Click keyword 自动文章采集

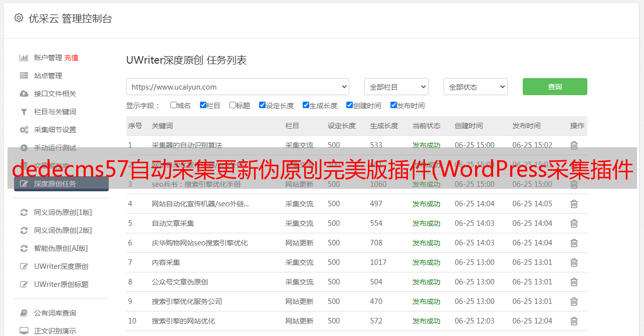coord(173,223)
